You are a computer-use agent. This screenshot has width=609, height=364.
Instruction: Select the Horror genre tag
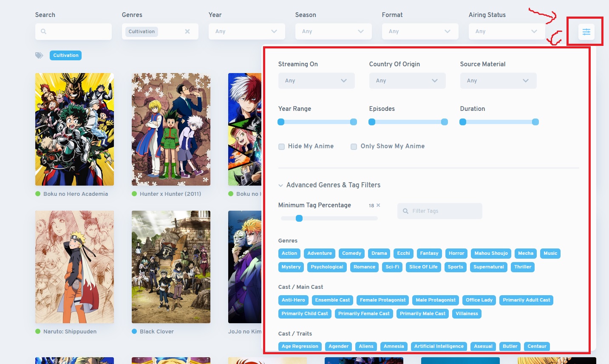coord(456,254)
